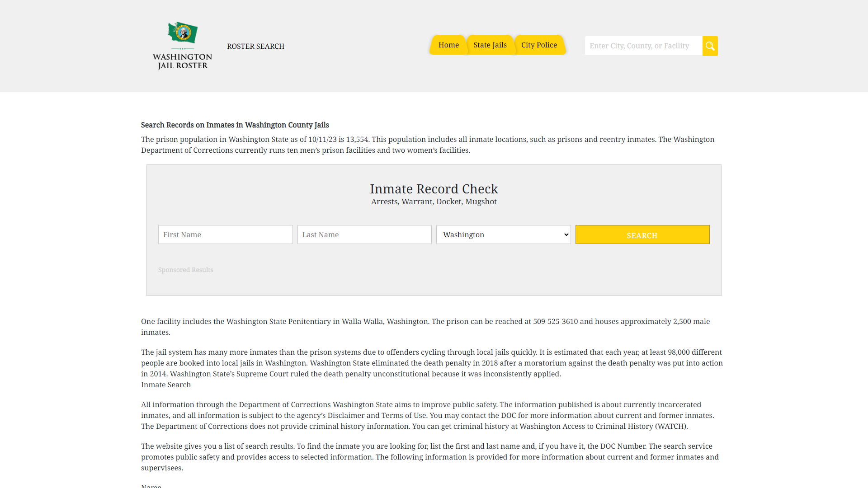The height and width of the screenshot is (488, 868).
Task: Open the State Jails menu tab
Action: 490,45
